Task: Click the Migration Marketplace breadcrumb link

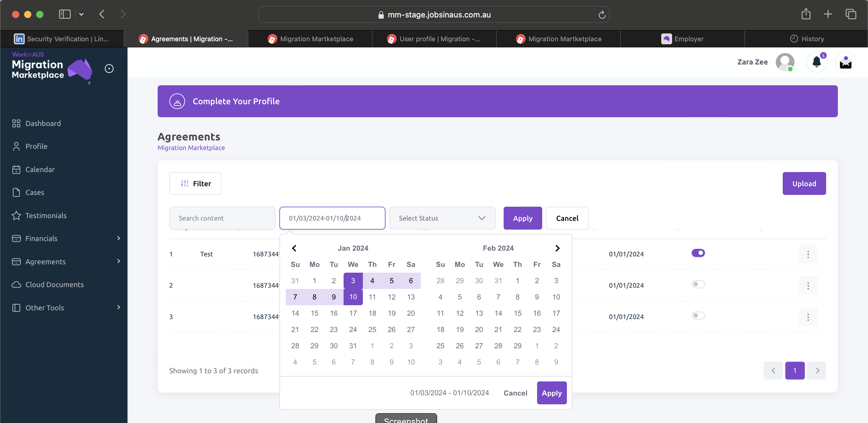Action: pos(191,148)
